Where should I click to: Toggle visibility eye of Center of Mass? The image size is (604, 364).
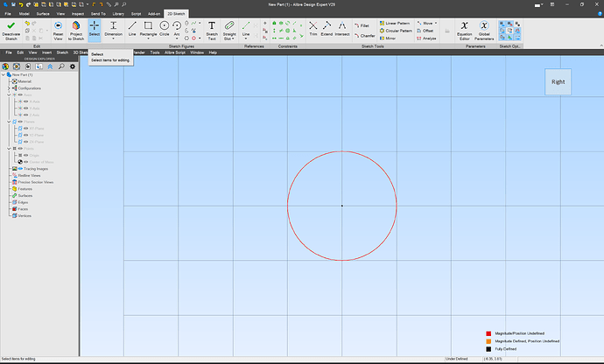point(25,162)
